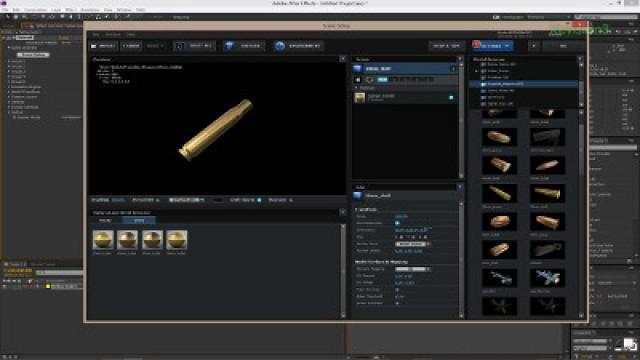The width and height of the screenshot is (640, 360).
Task: Select the brass material thumbnail in Scene panel
Action: tap(360, 98)
